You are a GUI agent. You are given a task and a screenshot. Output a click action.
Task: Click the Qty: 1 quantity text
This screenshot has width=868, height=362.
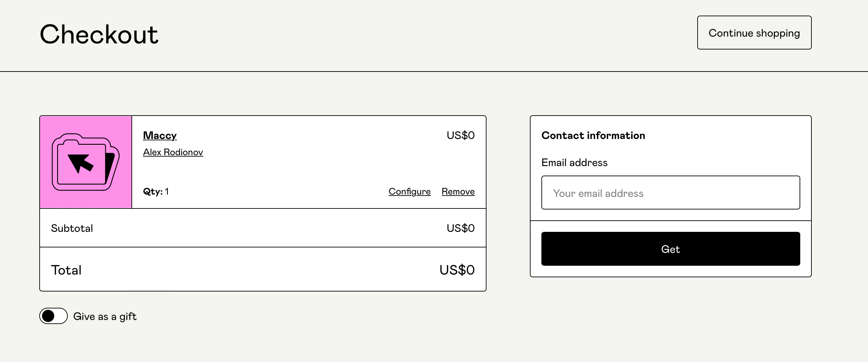point(156,192)
